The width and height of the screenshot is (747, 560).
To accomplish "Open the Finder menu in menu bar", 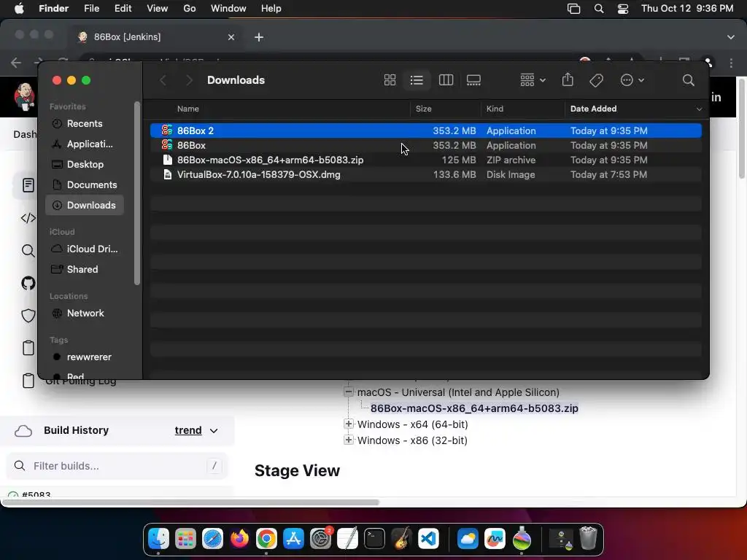I will pos(53,9).
